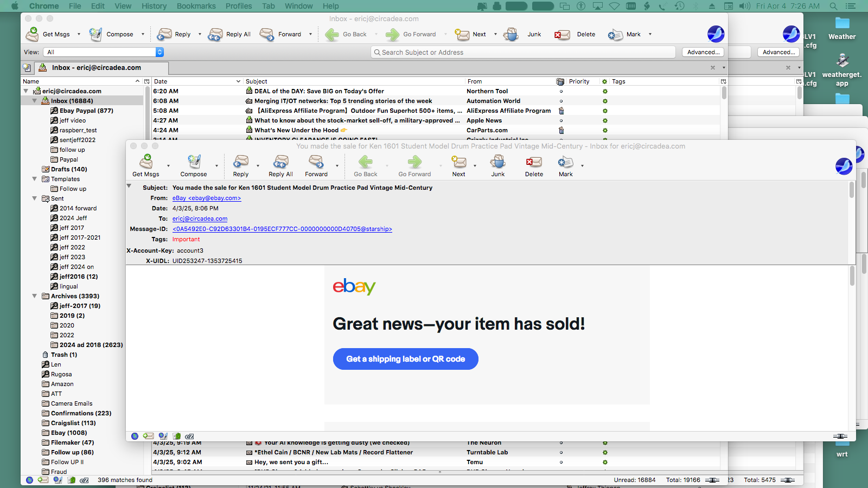This screenshot has width=868, height=488.
Task: Delete the open eBay message
Action: (x=533, y=162)
